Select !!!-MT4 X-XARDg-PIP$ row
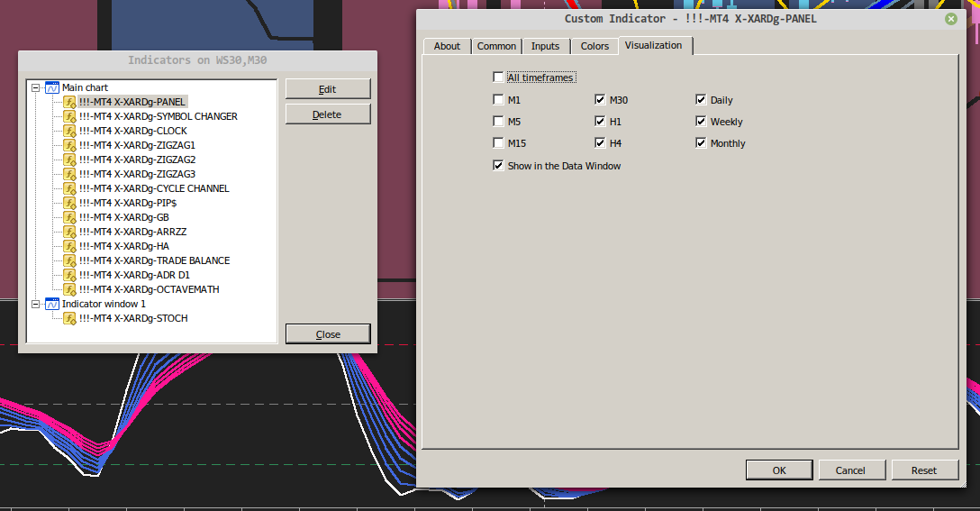This screenshot has height=511, width=980. tap(128, 203)
